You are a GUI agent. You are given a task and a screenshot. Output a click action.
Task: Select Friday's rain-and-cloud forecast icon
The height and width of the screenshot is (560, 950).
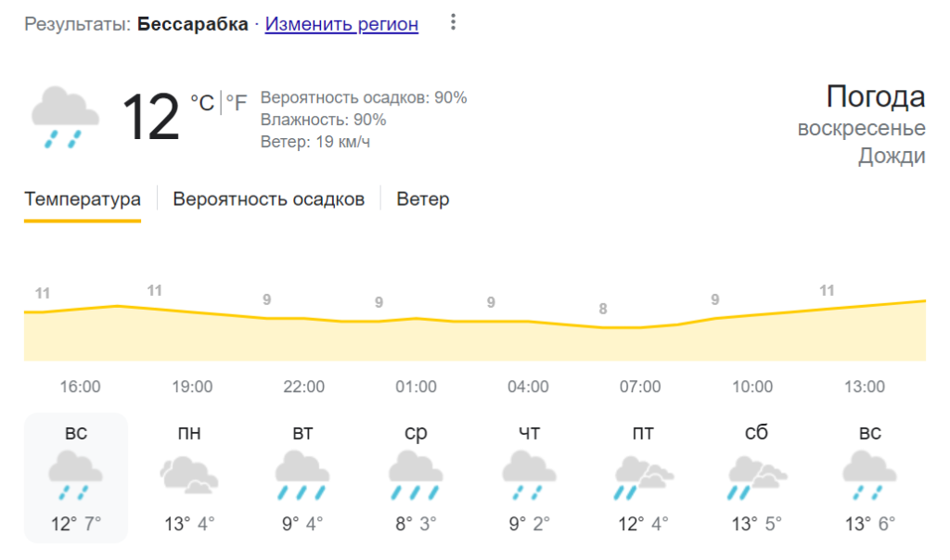point(642,475)
